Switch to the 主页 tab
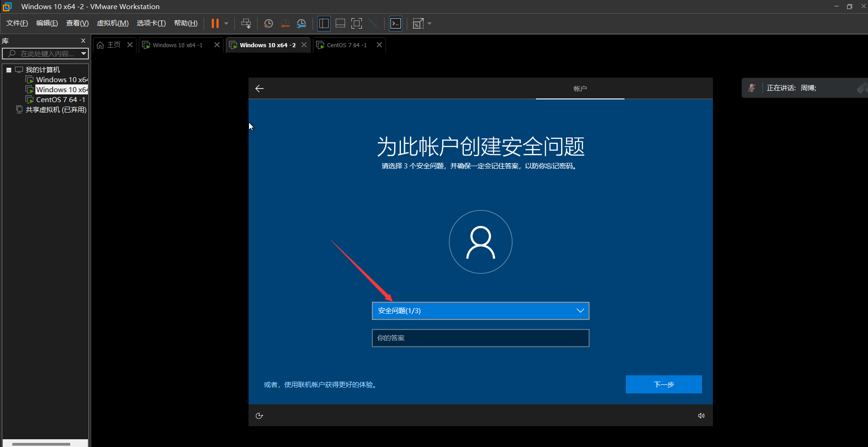868x447 pixels. (114, 45)
